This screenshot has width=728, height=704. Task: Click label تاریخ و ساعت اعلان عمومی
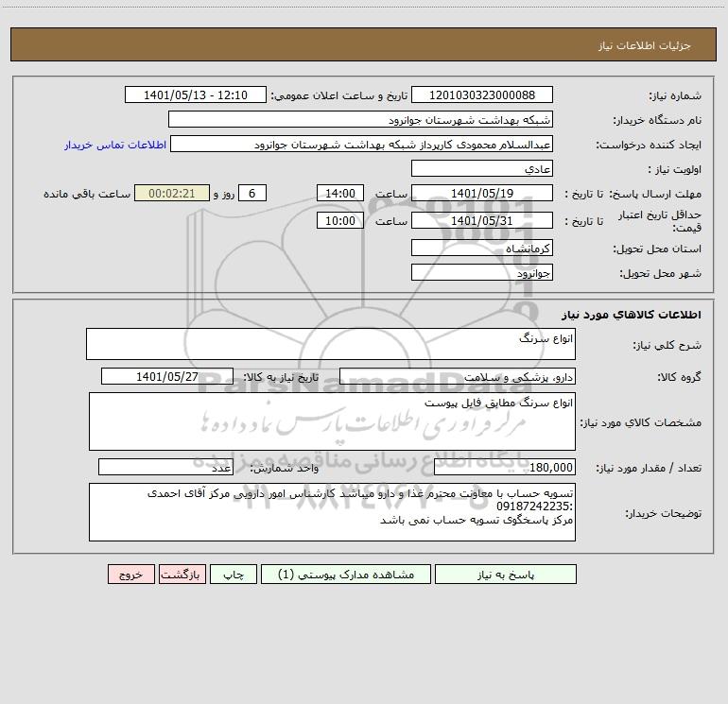[x=339, y=95]
